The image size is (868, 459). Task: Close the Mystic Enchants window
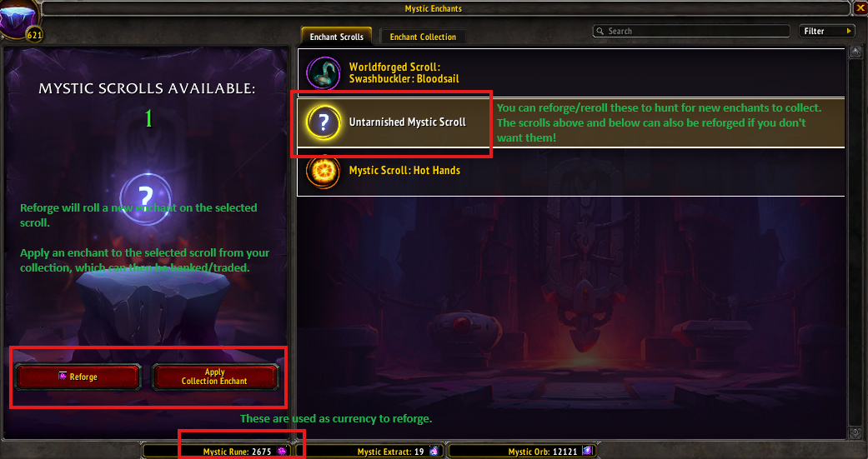860,7
